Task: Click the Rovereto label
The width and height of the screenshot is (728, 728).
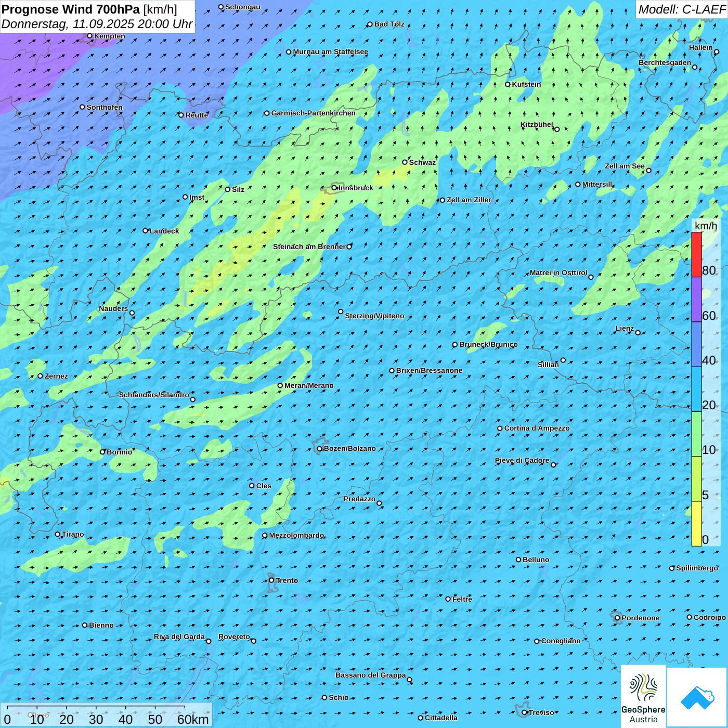Action: (234, 636)
